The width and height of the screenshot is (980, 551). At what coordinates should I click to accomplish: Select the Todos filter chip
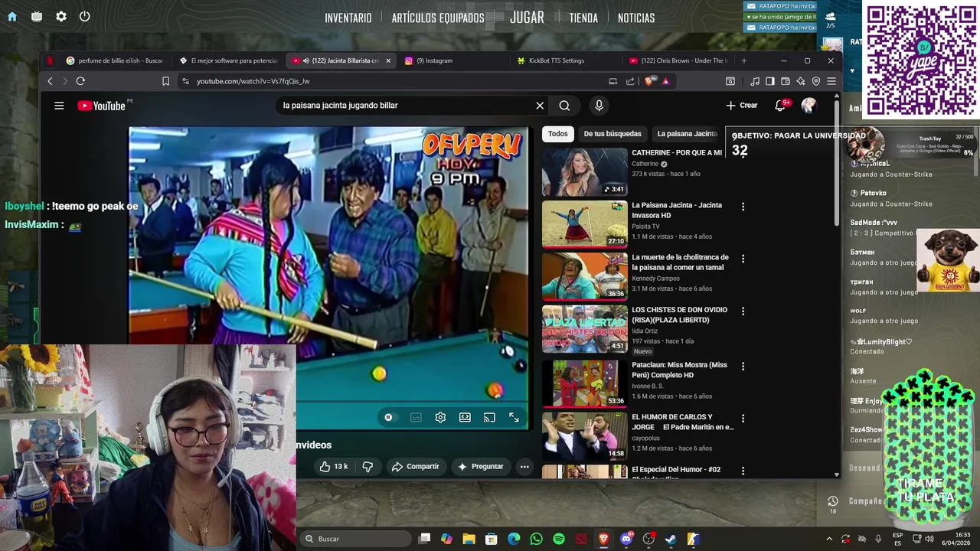[558, 134]
